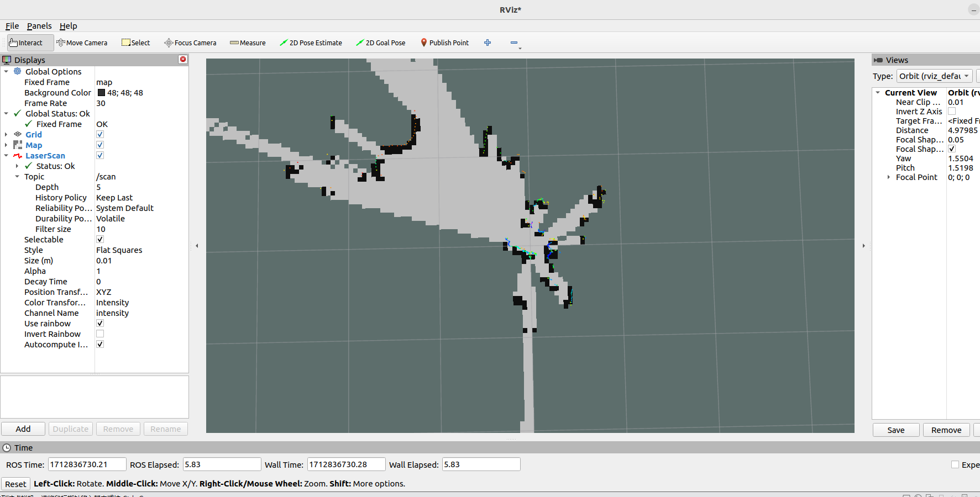Open the view Type dropdown

[934, 76]
